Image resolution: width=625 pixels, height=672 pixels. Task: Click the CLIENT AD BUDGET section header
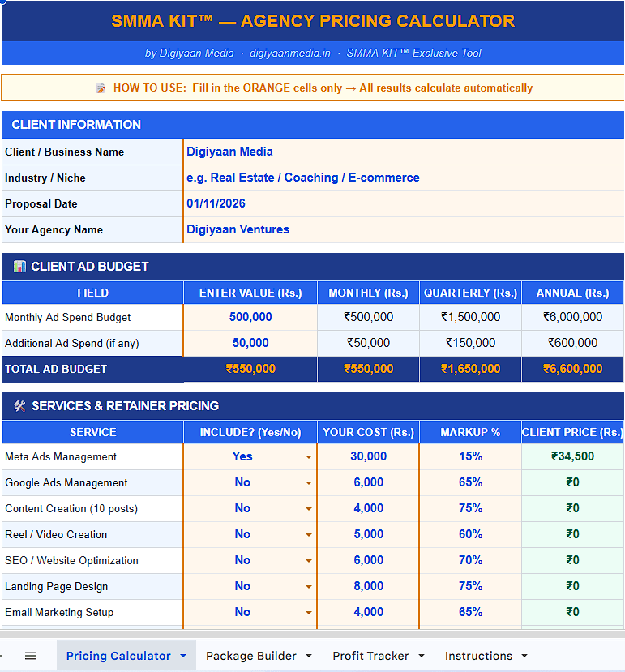[313, 267]
